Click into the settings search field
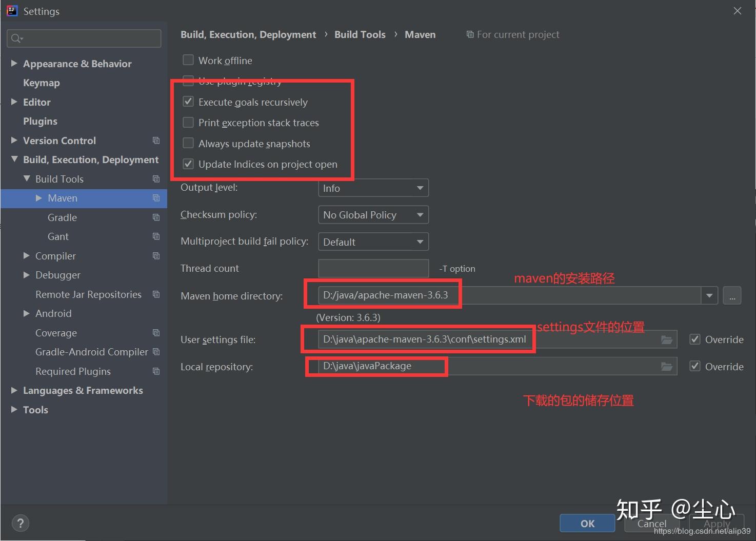 point(84,38)
